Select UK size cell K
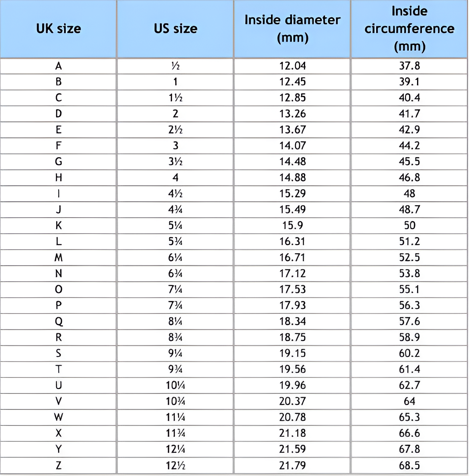Screen dimensions: 470x476 pos(59,226)
